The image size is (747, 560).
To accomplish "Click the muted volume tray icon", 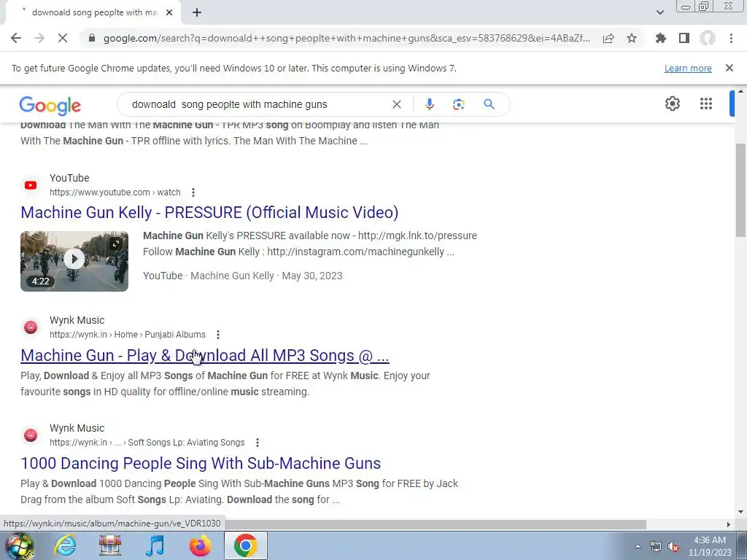I will click(x=673, y=546).
